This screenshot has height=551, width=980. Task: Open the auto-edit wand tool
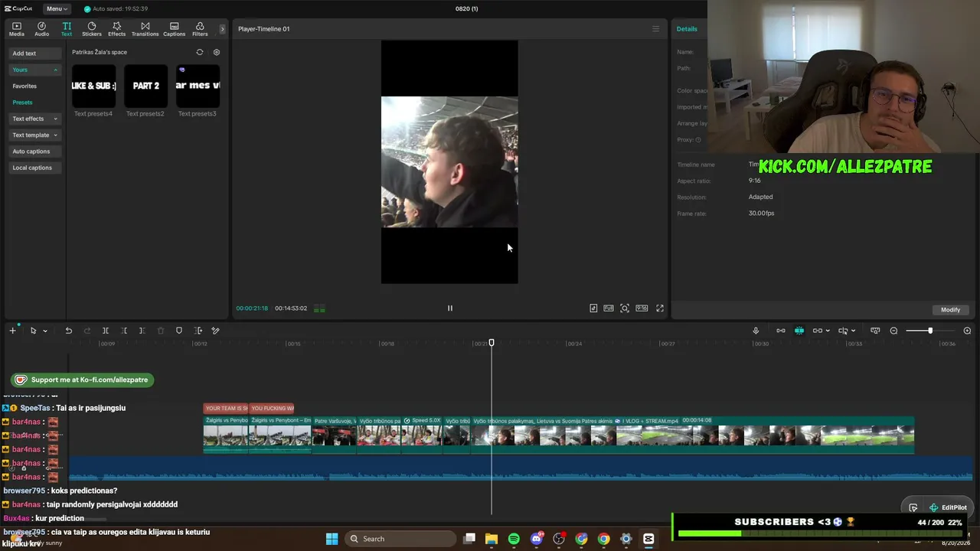coord(215,331)
